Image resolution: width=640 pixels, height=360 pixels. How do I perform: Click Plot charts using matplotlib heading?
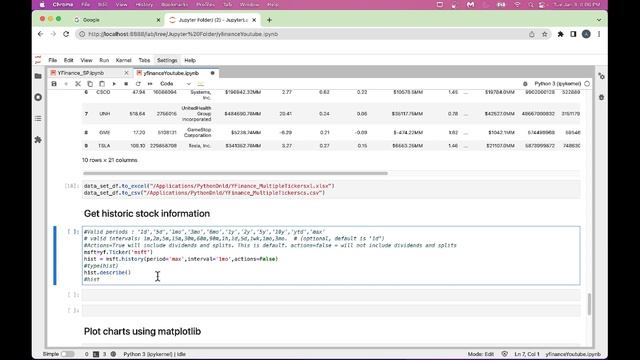142,331
